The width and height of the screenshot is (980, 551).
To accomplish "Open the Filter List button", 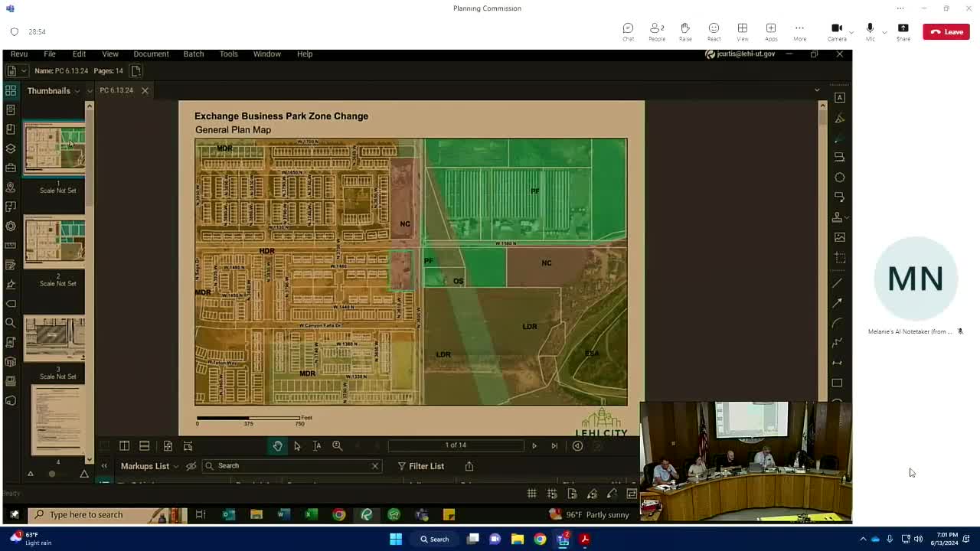I will click(x=420, y=466).
